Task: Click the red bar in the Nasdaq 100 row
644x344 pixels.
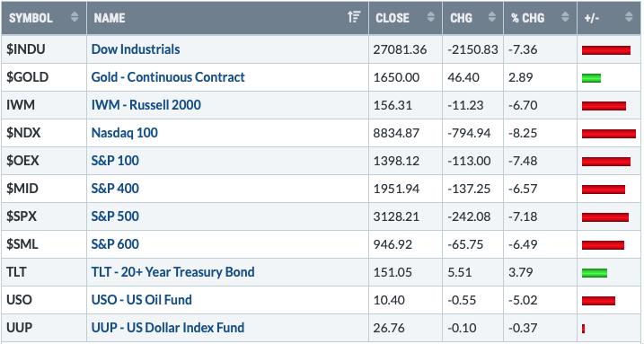Action: 609,134
